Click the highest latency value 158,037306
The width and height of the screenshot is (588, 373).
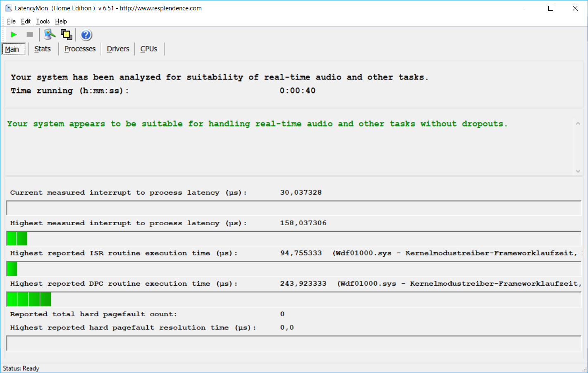click(x=303, y=223)
